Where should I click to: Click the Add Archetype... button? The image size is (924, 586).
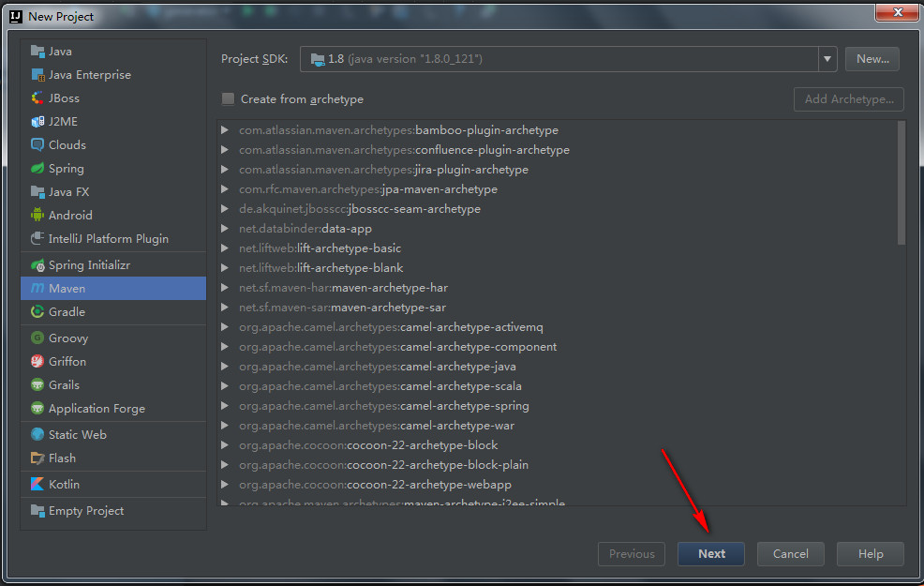(849, 99)
